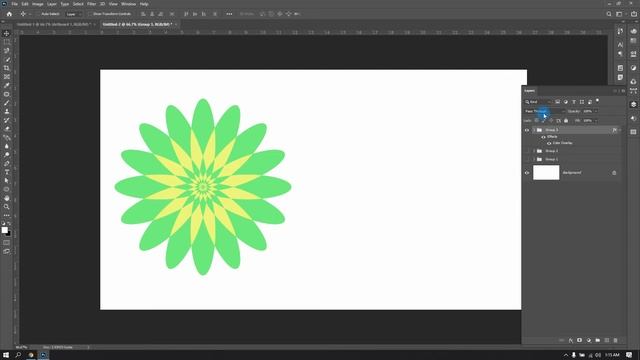640x360 pixels.
Task: Click the Opacity percentage field
Action: coord(587,111)
